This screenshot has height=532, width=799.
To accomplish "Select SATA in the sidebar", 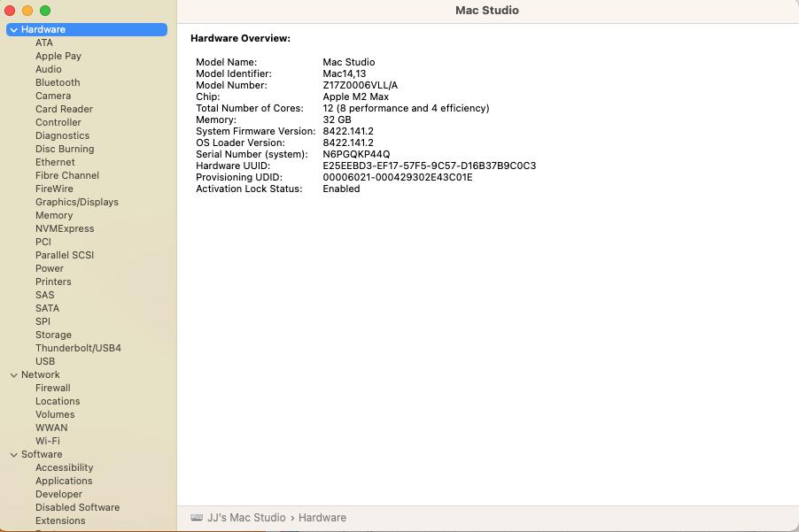I will (47, 308).
